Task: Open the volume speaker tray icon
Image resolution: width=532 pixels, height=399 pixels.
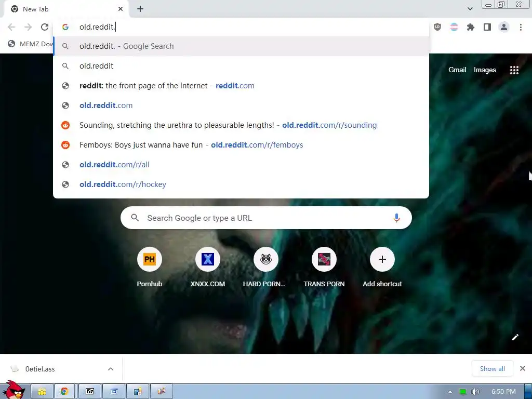Action: tap(475, 392)
